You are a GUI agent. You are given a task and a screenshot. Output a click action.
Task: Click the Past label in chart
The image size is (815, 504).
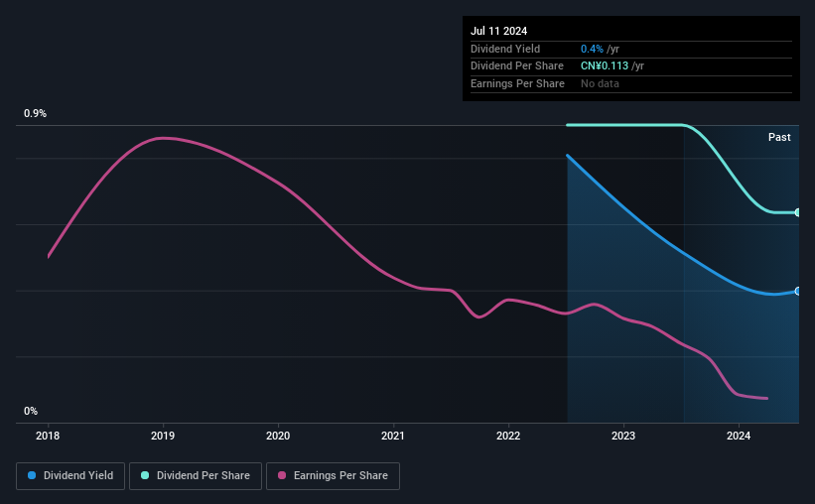click(779, 137)
